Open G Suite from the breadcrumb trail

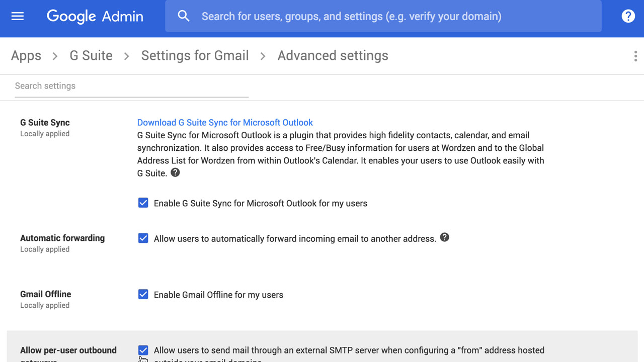91,55
